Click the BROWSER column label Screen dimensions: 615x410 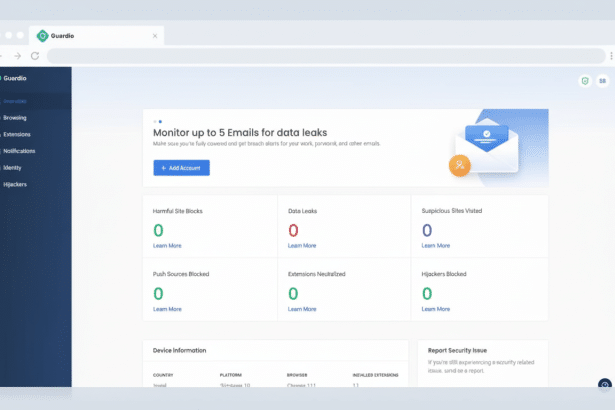pos(297,375)
